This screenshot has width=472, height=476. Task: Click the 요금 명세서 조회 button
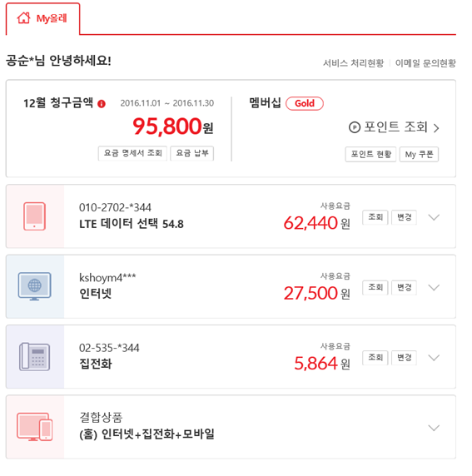click(x=132, y=153)
